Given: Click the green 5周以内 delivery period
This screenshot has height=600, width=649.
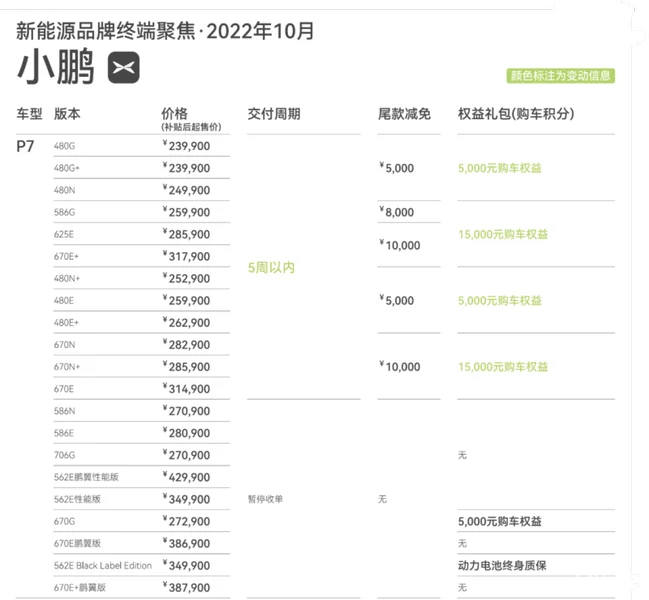Looking at the screenshot, I should pos(271,268).
